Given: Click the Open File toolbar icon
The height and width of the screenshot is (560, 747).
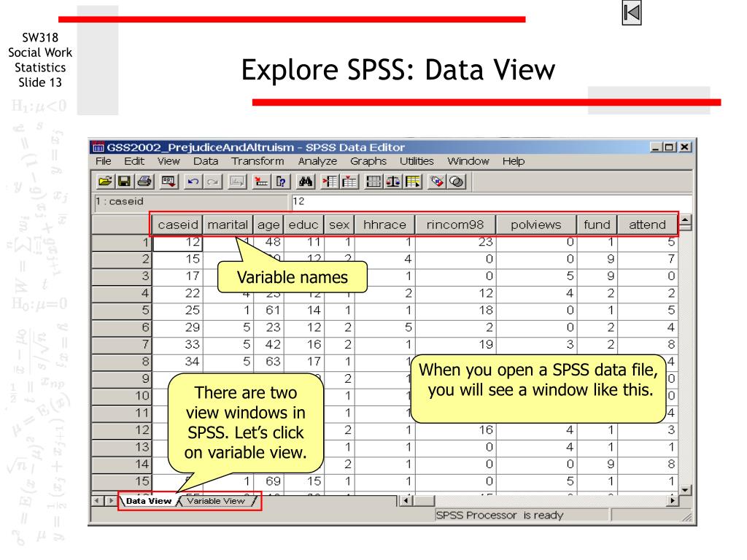Looking at the screenshot, I should [x=105, y=182].
